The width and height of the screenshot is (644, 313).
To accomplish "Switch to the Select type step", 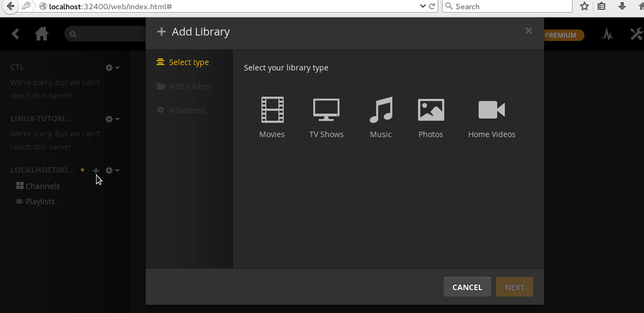I will coord(188,62).
